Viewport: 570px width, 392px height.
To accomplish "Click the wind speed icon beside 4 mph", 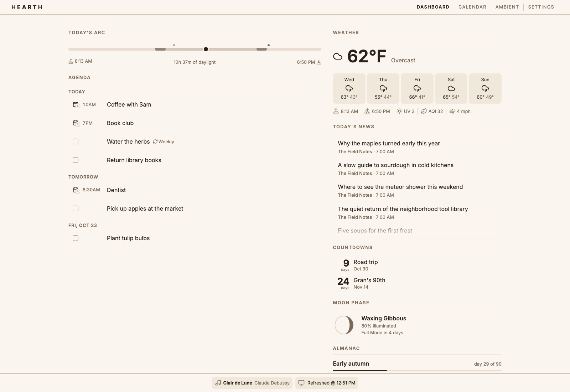I will tap(452, 111).
